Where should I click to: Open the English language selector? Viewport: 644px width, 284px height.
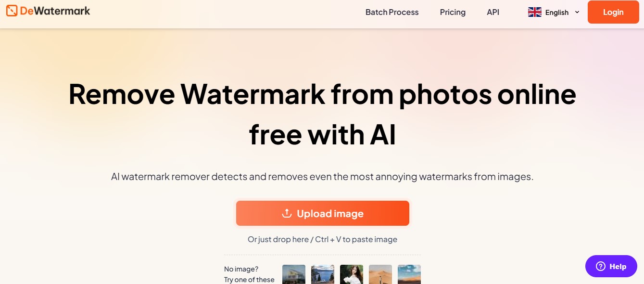(x=554, y=13)
